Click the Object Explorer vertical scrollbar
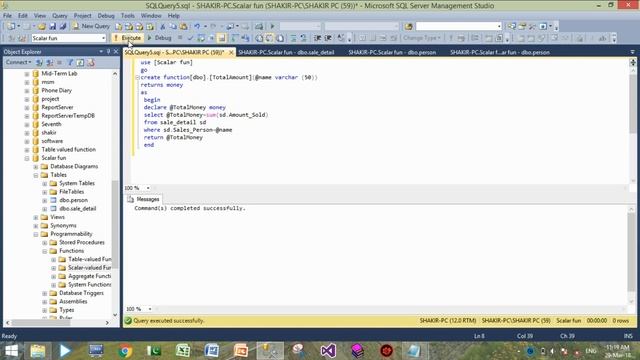 point(115,194)
